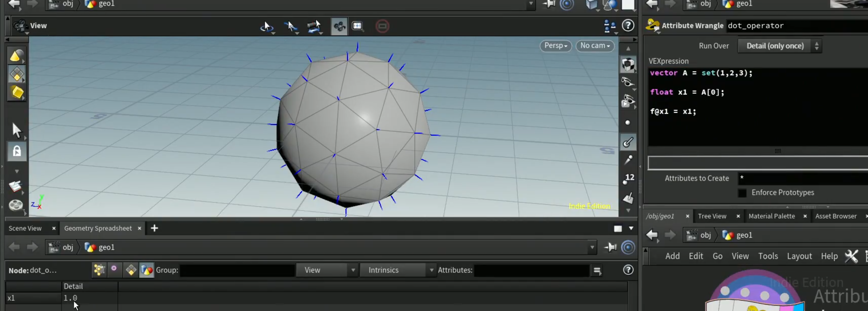Click the red stop-circle icon in View toolbar
Viewport: 868px width, 311px height.
[382, 26]
